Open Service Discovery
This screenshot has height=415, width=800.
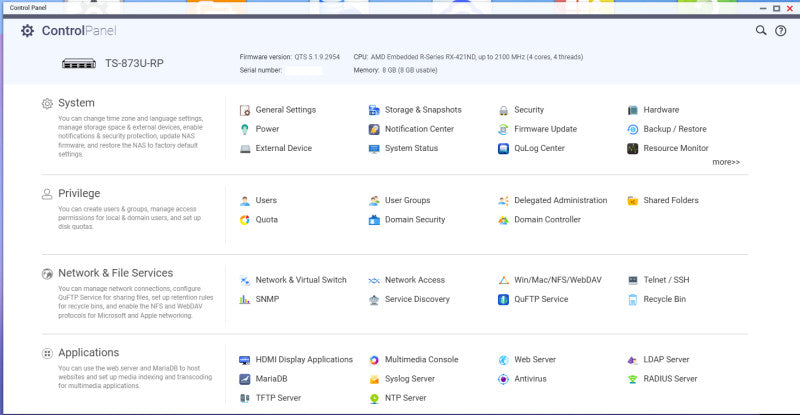pos(409,299)
